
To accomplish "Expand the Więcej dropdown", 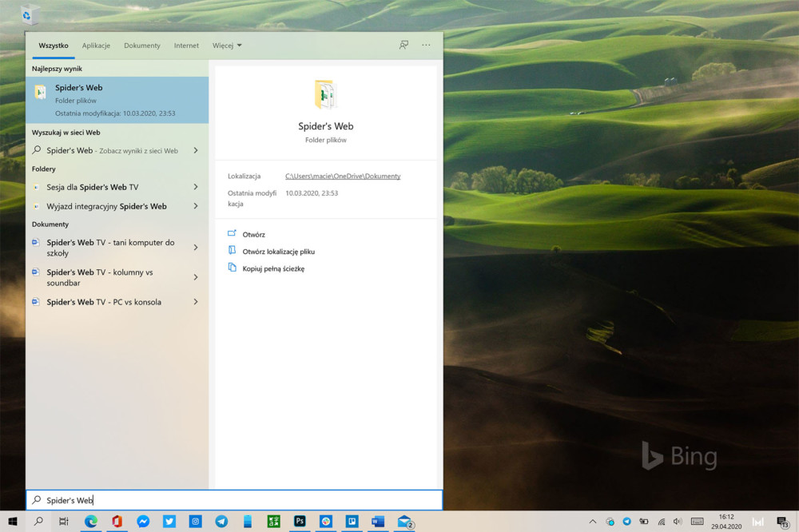I will pyautogui.click(x=227, y=46).
